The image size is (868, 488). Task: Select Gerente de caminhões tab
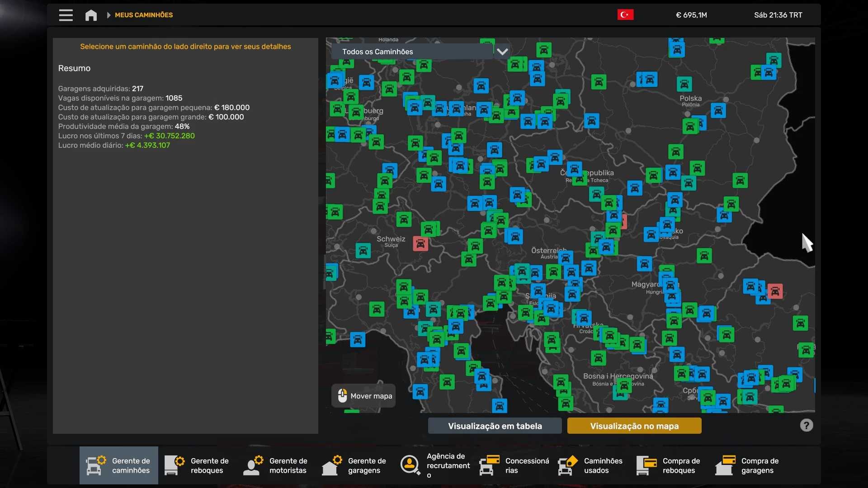point(119,465)
